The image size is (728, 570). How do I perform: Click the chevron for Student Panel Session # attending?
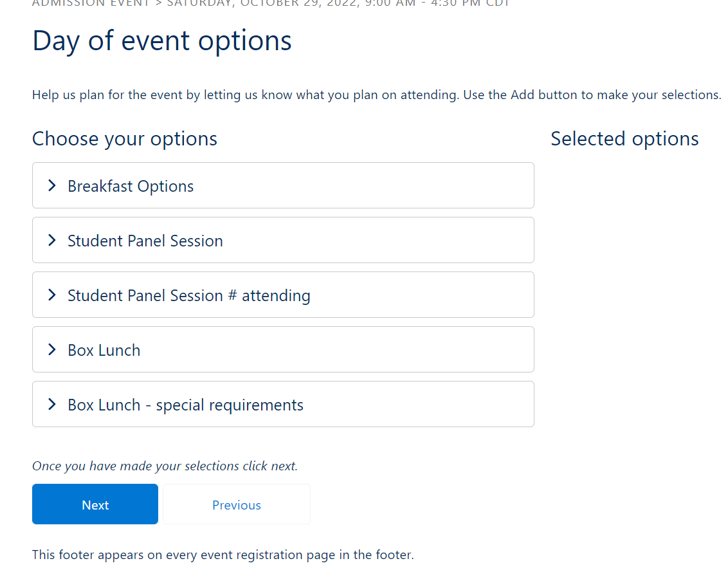tap(52, 295)
